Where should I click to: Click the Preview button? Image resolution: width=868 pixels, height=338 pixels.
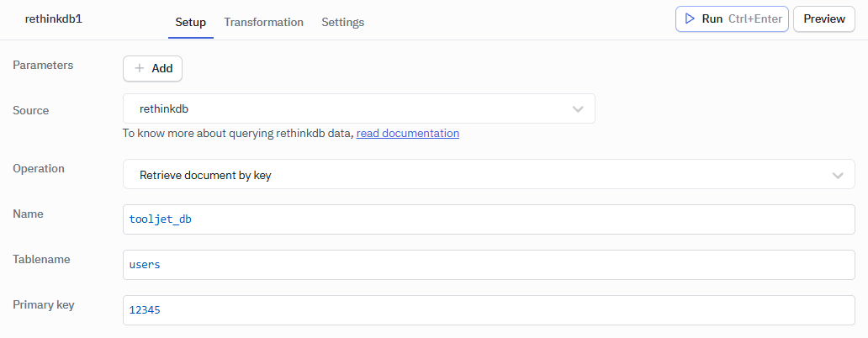tap(823, 18)
